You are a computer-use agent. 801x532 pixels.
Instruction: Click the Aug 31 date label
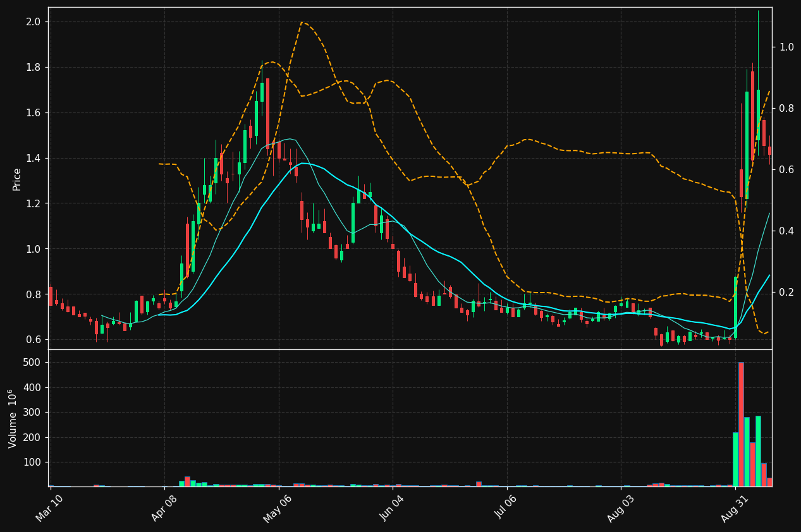click(x=735, y=509)
